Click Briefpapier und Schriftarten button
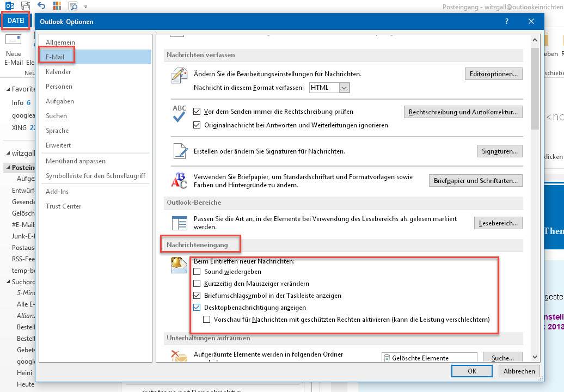Screen dimensions: 564x392 (475, 181)
